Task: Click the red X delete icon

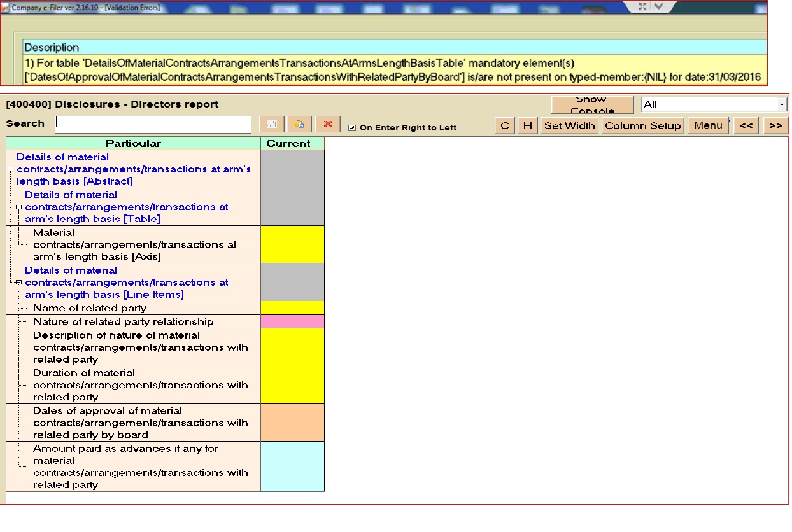Action: (329, 125)
